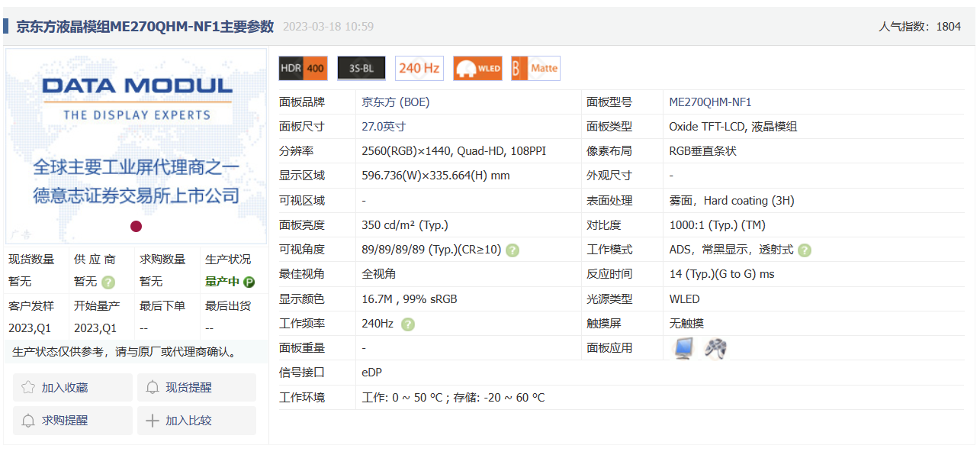Click the 求购数量 header label

[x=162, y=260]
